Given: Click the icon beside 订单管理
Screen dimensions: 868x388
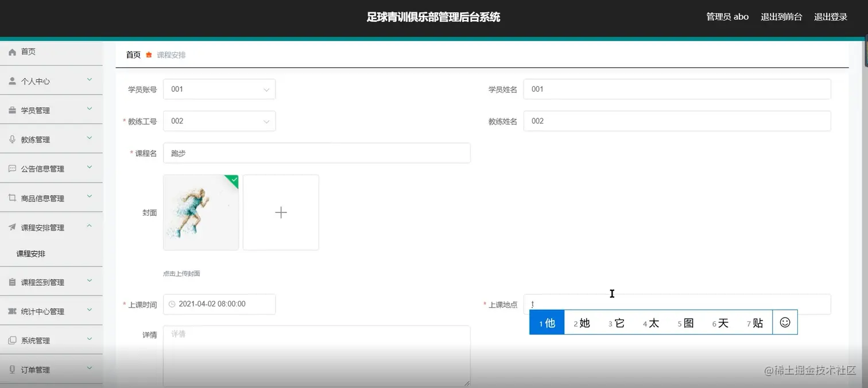Looking at the screenshot, I should click(12, 370).
